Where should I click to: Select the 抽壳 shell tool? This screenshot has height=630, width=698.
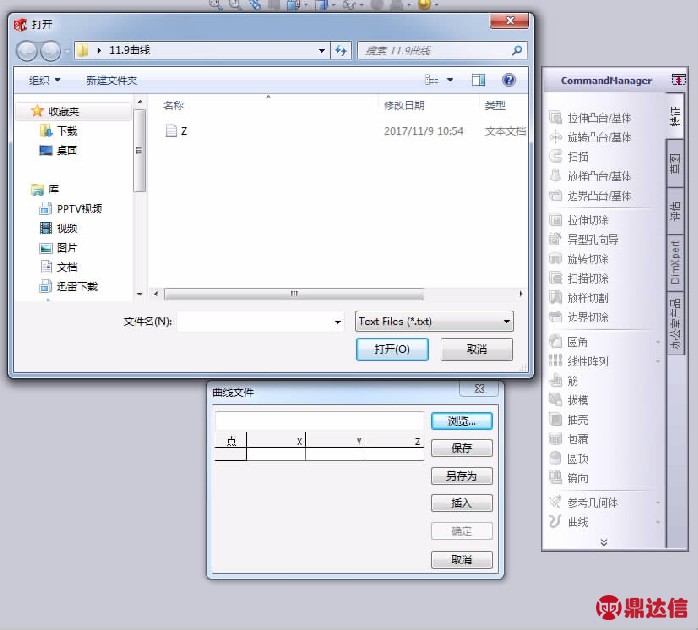coord(577,420)
